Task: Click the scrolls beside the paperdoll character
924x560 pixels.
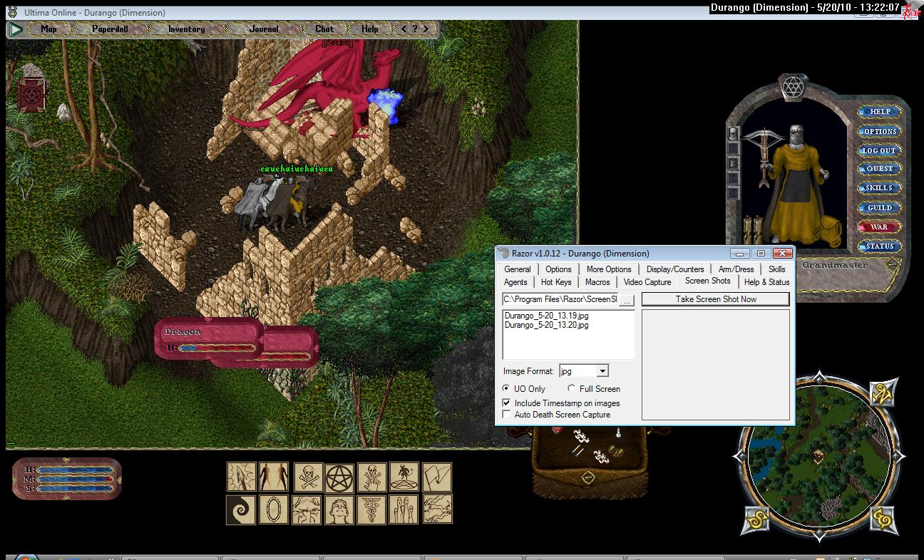Action: coord(752,228)
